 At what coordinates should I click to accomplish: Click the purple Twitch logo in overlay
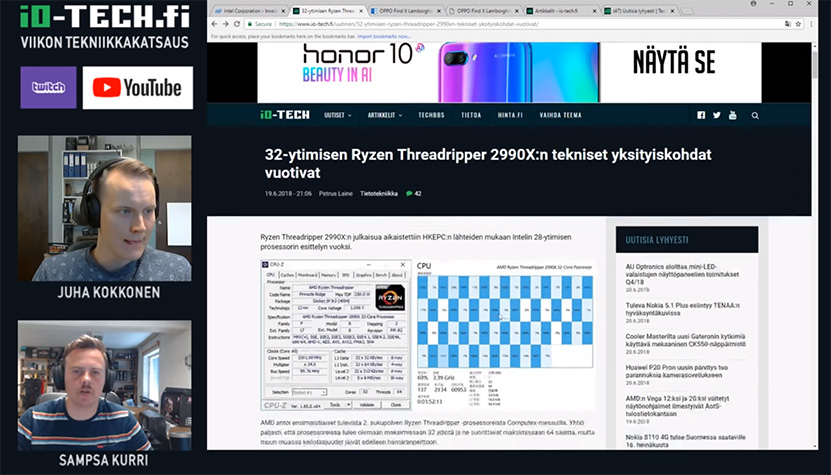point(48,87)
